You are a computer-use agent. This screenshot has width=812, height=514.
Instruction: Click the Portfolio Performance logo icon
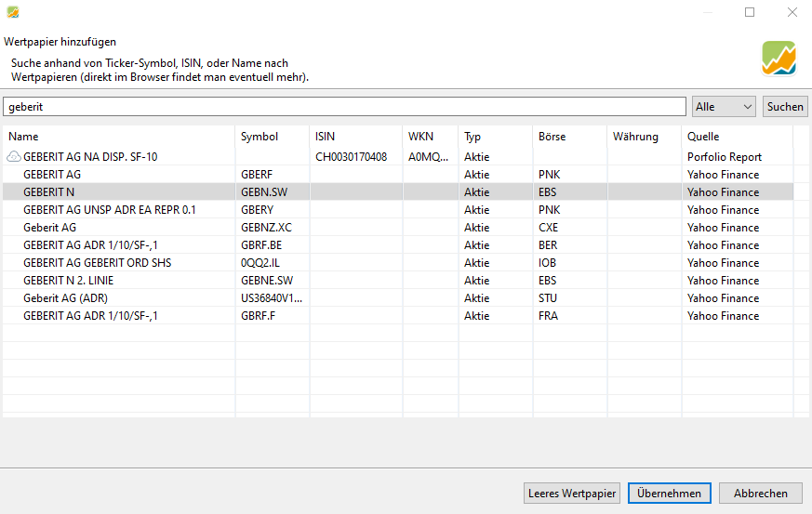click(x=779, y=58)
